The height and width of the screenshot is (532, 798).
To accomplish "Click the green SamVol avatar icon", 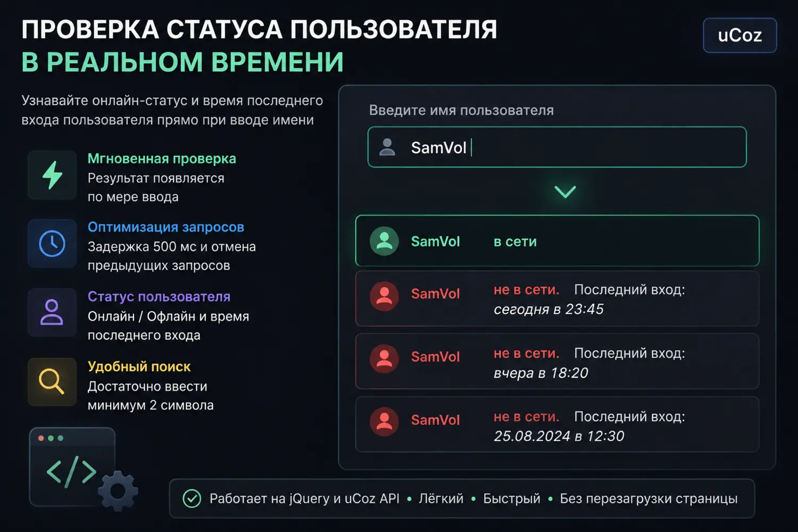I will tap(384, 241).
